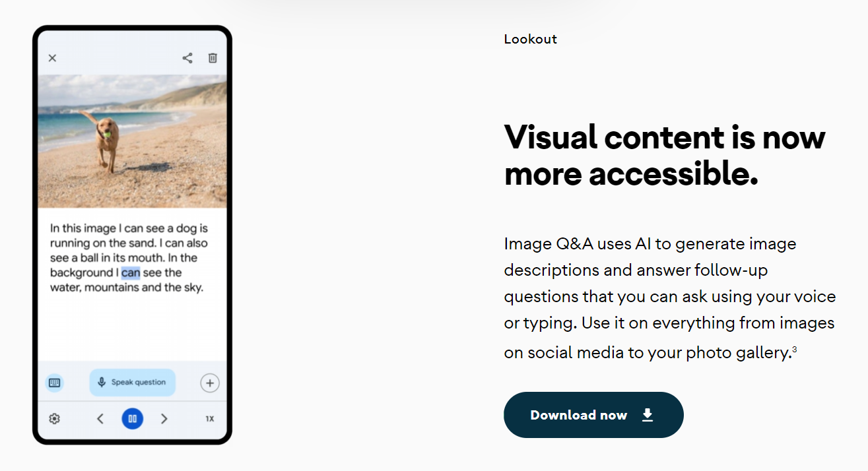Click the Lookout label

pos(531,39)
